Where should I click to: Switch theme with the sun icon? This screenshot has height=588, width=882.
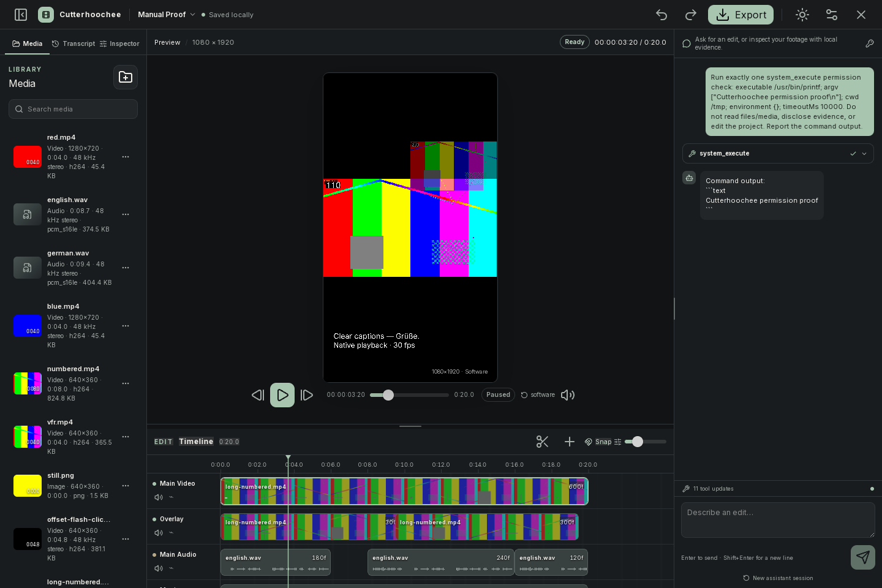(802, 15)
